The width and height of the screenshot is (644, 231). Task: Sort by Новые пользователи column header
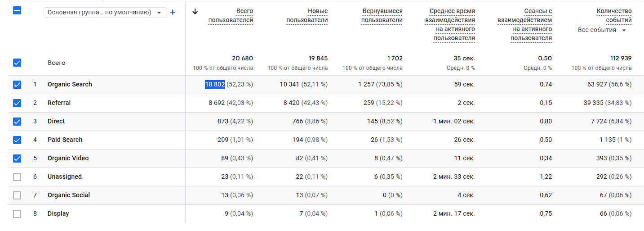tap(307, 15)
